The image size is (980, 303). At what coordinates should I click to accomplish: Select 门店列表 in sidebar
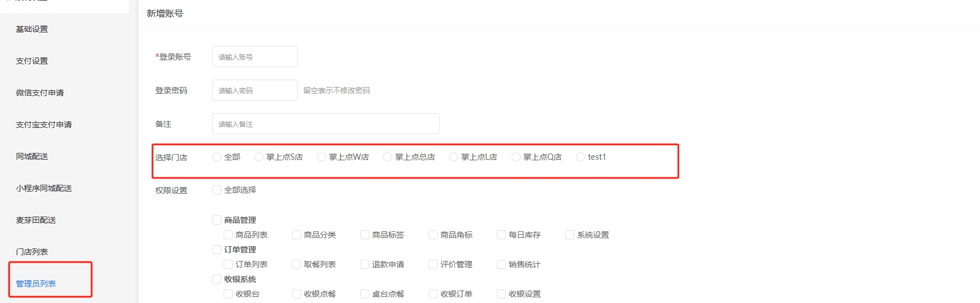(32, 252)
